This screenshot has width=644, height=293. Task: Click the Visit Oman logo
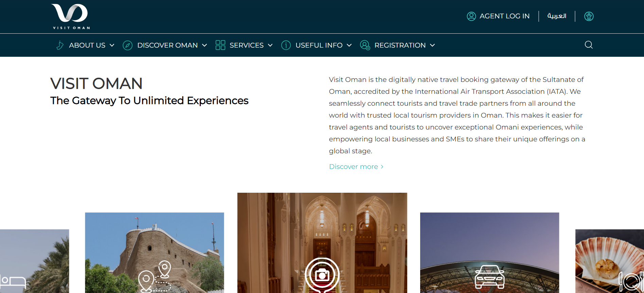71,16
